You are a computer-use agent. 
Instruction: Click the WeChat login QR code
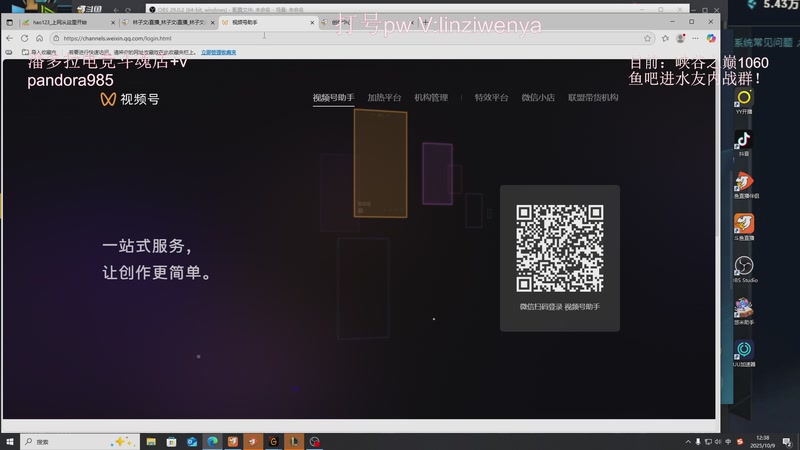click(560, 248)
